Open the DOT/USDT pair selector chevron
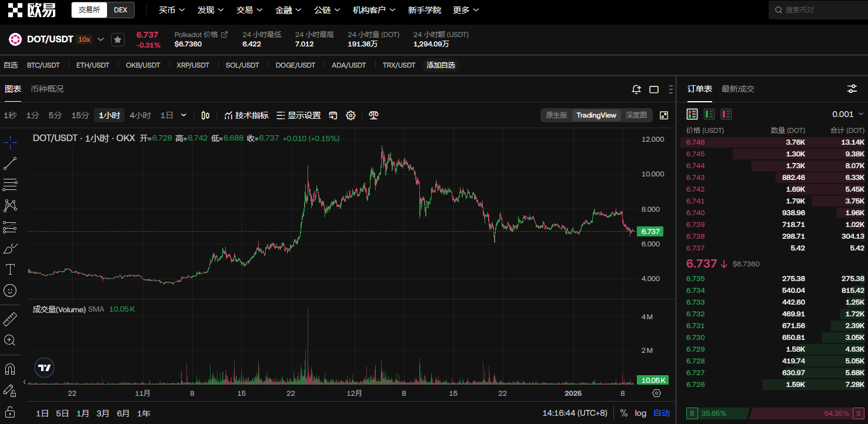The height and width of the screenshot is (424, 868). 101,39
